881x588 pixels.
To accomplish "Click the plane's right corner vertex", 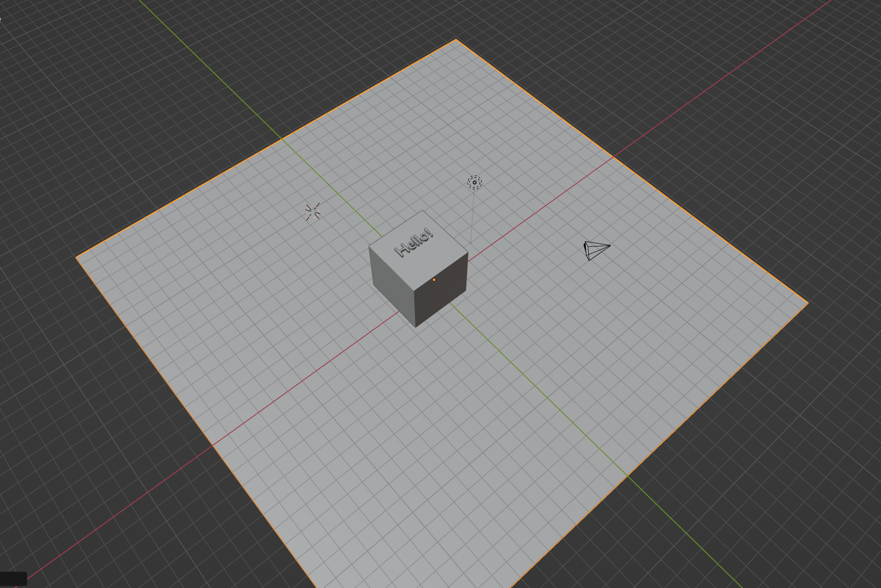I will tap(807, 302).
